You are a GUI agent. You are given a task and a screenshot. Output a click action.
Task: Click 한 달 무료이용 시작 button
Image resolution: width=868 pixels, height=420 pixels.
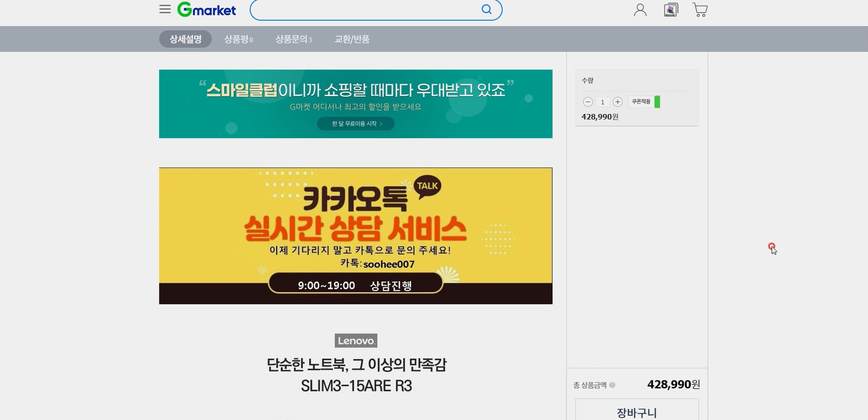(x=355, y=123)
